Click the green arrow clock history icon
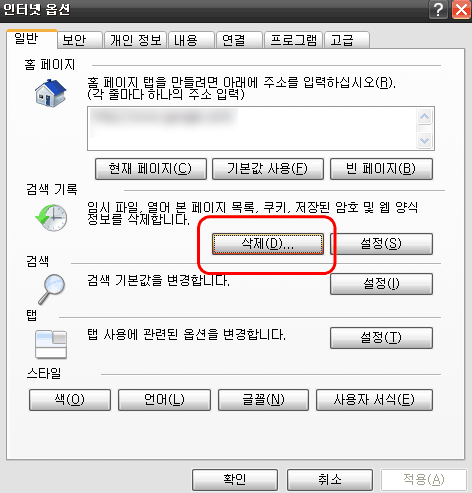 click(51, 218)
